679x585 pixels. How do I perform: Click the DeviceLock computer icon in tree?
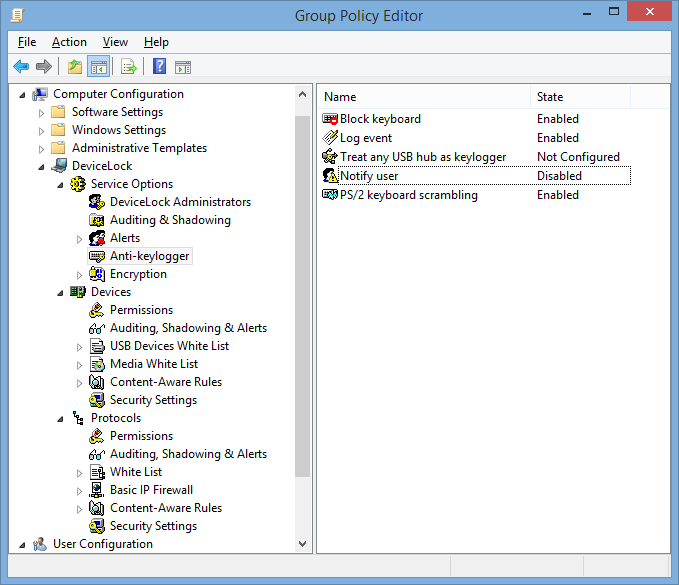(x=59, y=166)
